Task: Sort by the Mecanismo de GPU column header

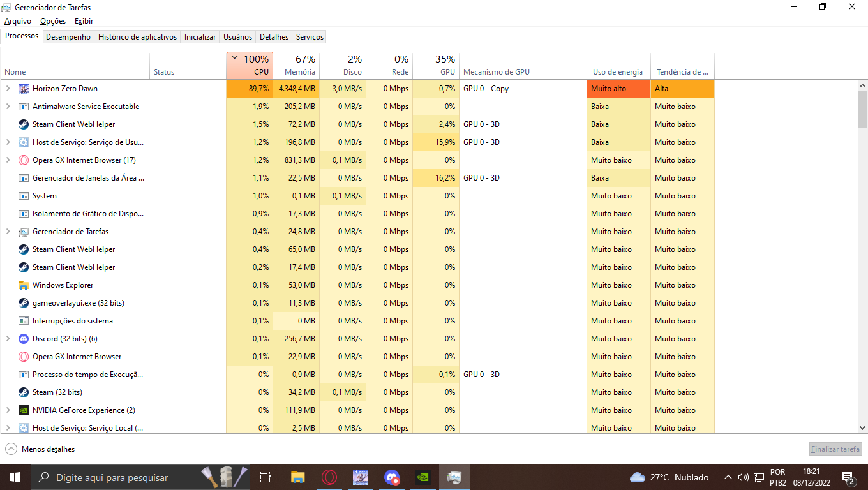Action: [x=523, y=66]
